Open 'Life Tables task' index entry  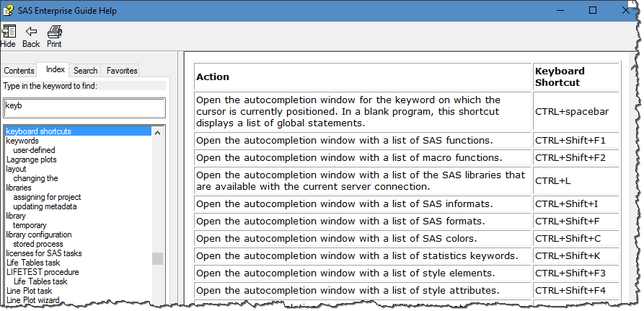pos(32,263)
